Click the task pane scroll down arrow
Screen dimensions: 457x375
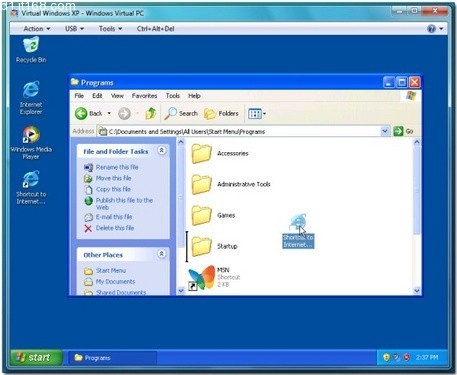click(181, 291)
